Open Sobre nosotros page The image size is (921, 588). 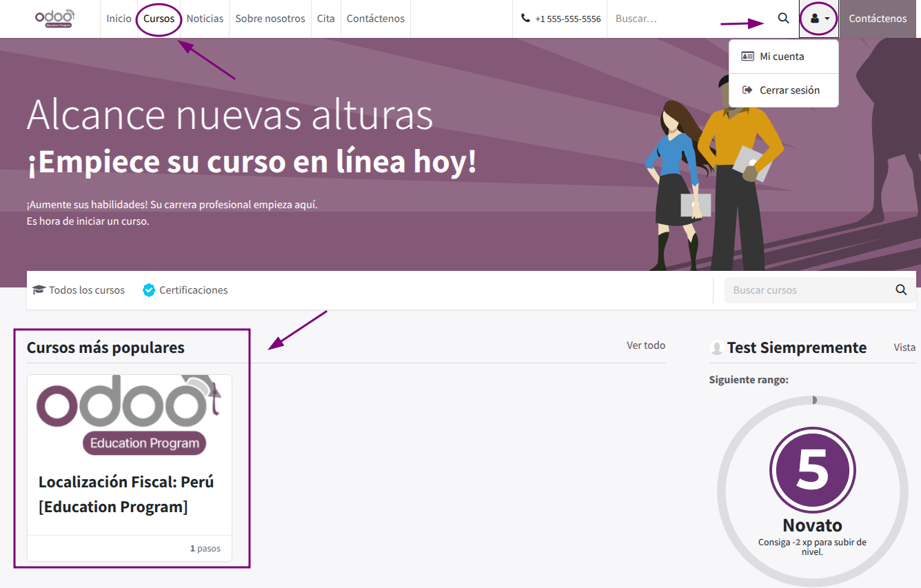point(270,19)
